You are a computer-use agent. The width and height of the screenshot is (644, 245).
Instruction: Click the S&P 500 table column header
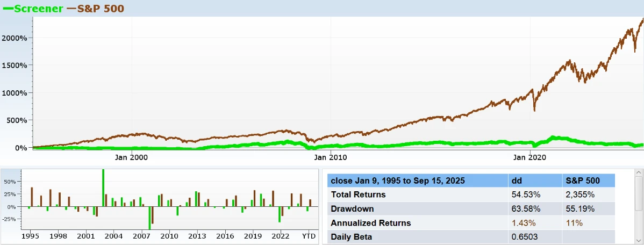tap(588, 181)
